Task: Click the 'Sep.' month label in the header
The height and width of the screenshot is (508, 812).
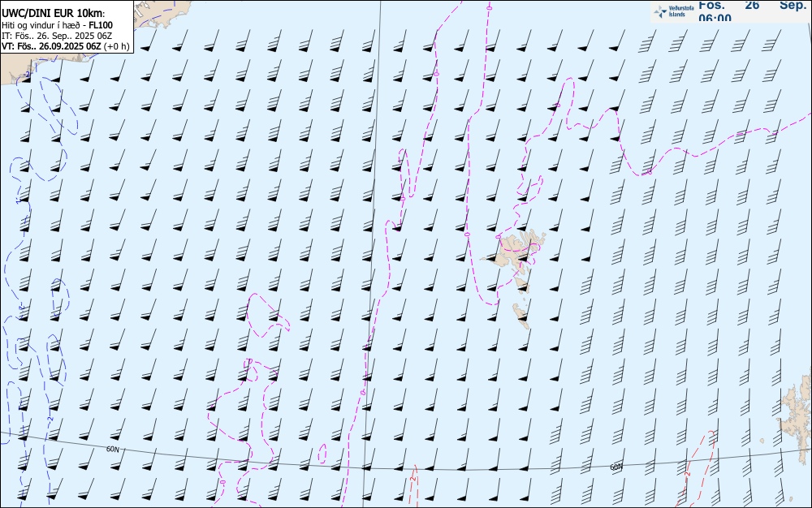Action: 793,5
